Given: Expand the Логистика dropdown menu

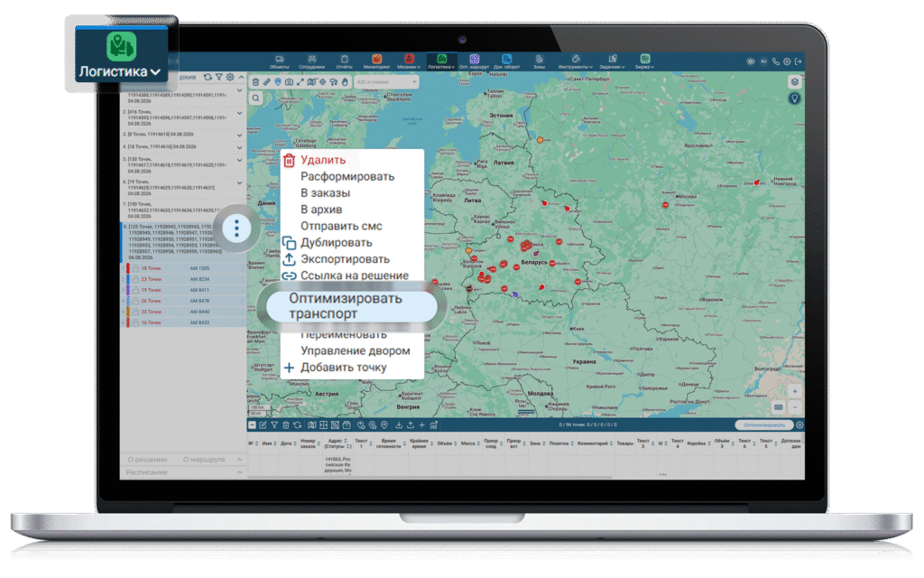Looking at the screenshot, I should [120, 71].
